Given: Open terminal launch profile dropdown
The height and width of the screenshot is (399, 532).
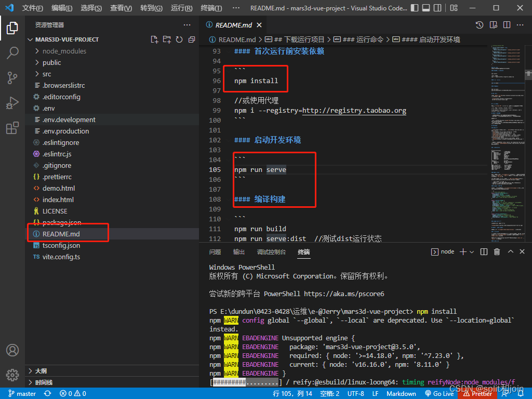Looking at the screenshot, I should [x=472, y=252].
